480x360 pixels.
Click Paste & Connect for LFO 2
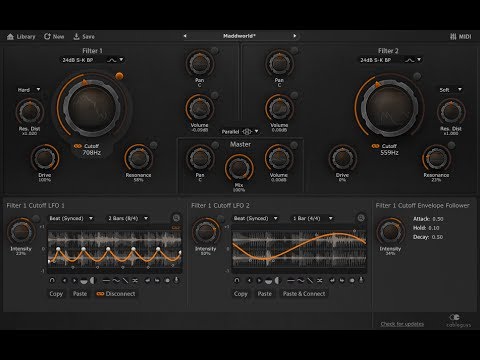(304, 294)
